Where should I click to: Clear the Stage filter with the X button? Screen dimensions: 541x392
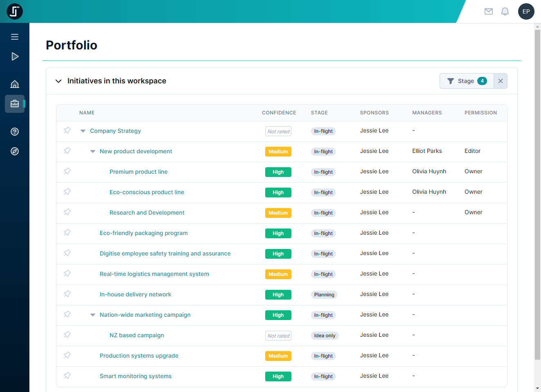(500, 81)
